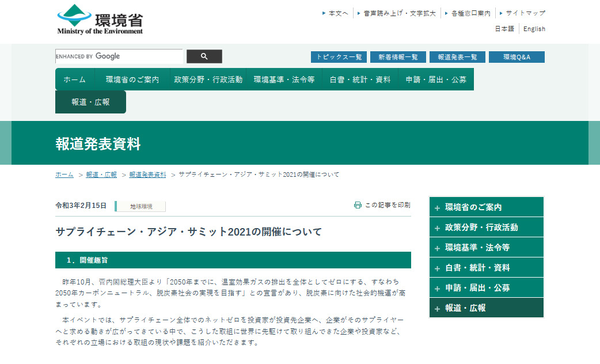Switch language to English
The height and width of the screenshot is (364, 600).
pyautogui.click(x=534, y=29)
